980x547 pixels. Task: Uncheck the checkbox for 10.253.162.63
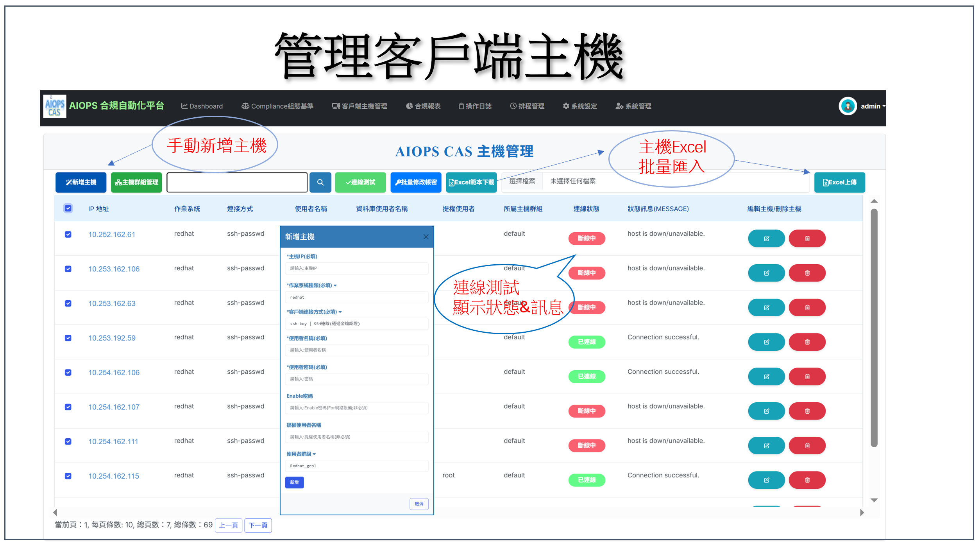[x=68, y=303]
